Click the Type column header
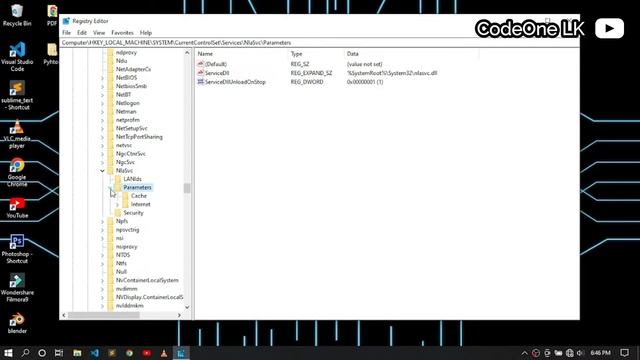This screenshot has width=640, height=360. tap(296, 54)
